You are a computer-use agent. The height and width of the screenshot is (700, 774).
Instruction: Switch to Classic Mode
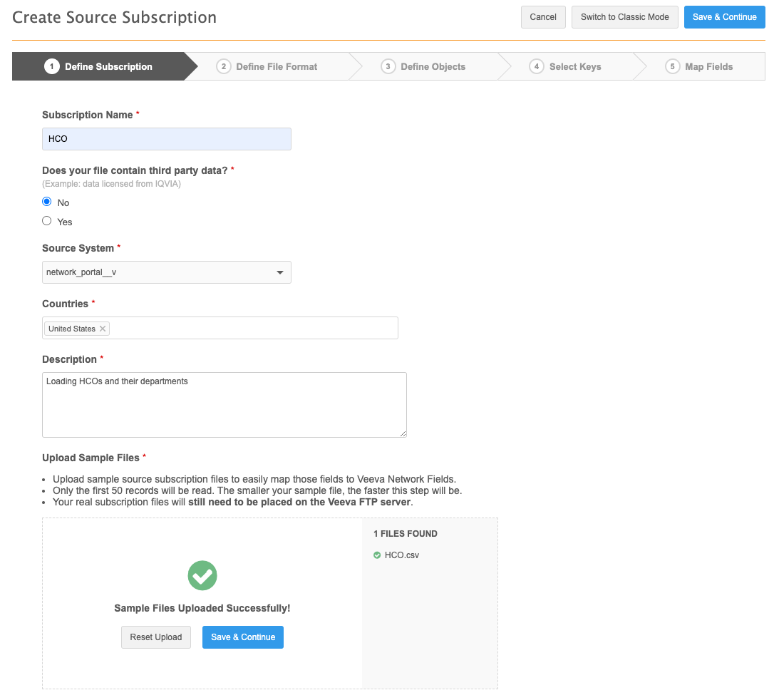624,17
